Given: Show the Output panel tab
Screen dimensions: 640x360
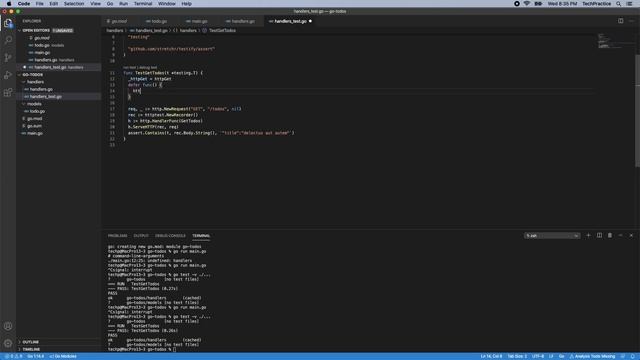Looking at the screenshot, I should (141, 236).
